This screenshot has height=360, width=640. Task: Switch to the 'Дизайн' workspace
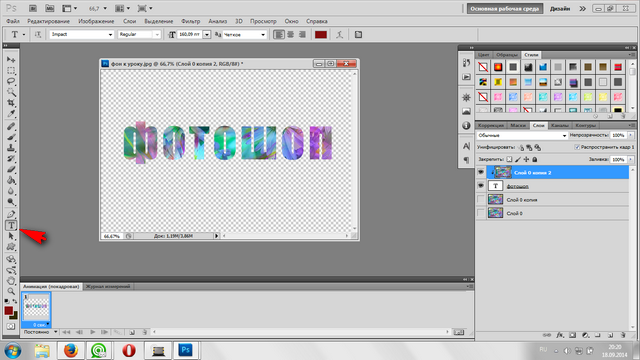click(x=560, y=9)
